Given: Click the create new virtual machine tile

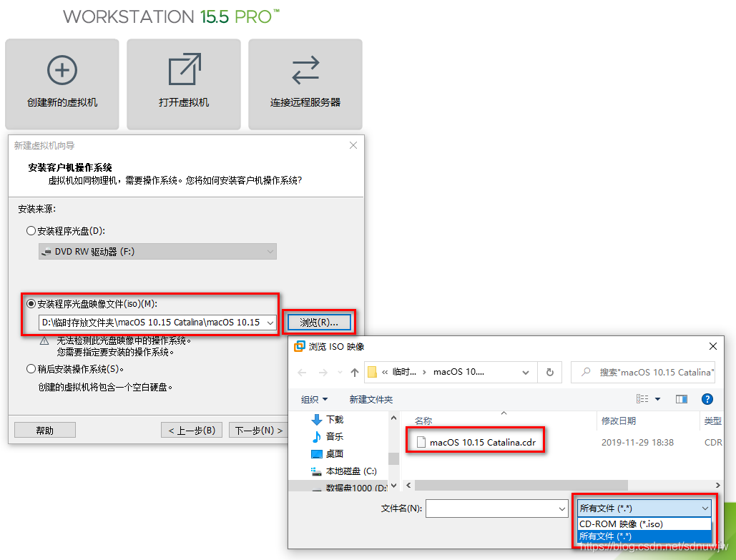Looking at the screenshot, I should click(62, 84).
